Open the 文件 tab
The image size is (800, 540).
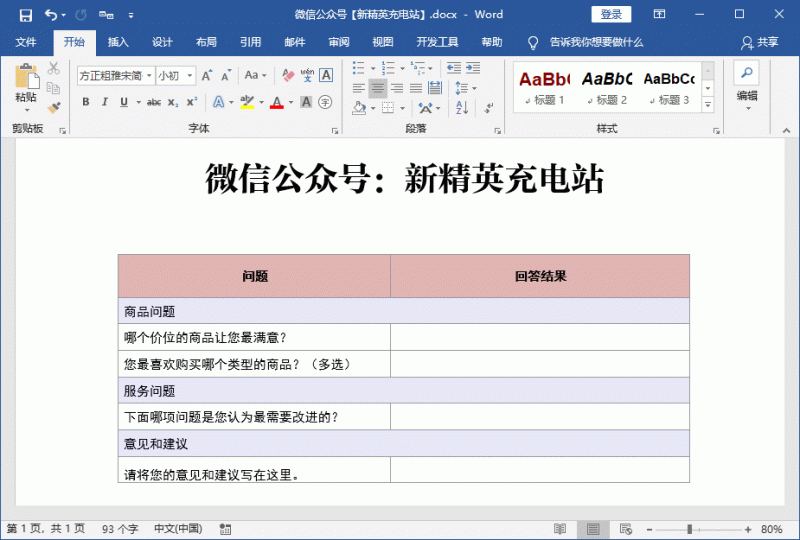pyautogui.click(x=26, y=42)
